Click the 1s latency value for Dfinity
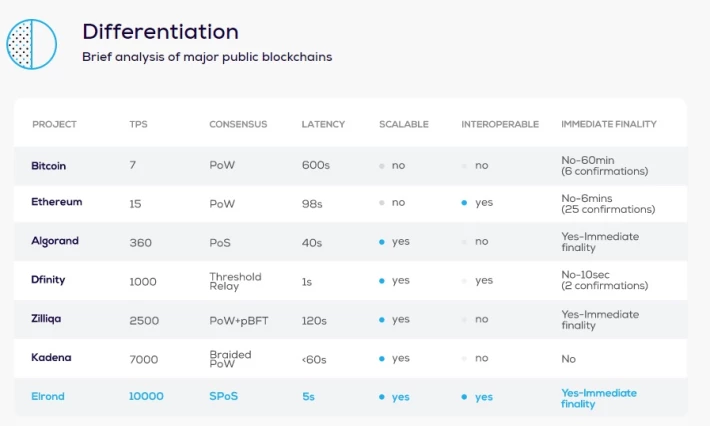 click(x=307, y=282)
